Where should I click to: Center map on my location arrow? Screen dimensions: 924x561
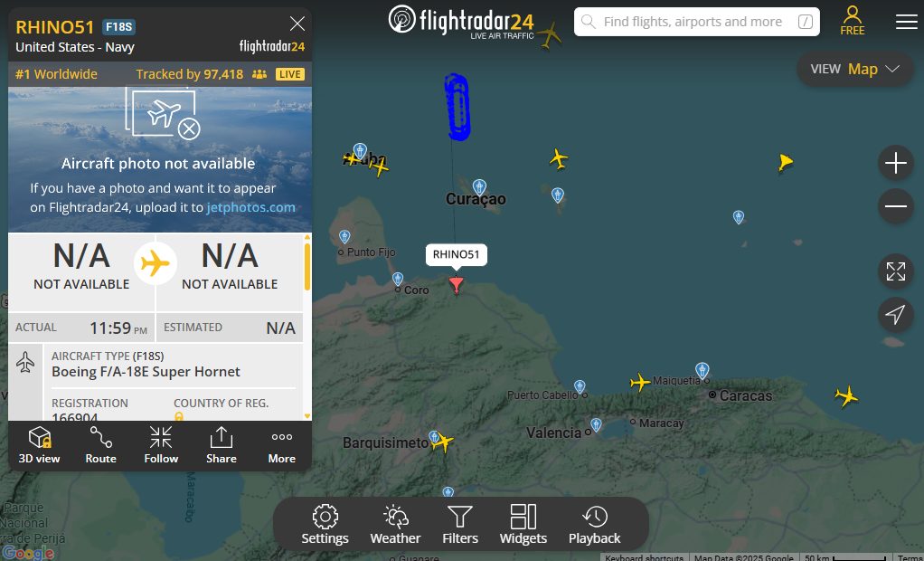click(896, 315)
